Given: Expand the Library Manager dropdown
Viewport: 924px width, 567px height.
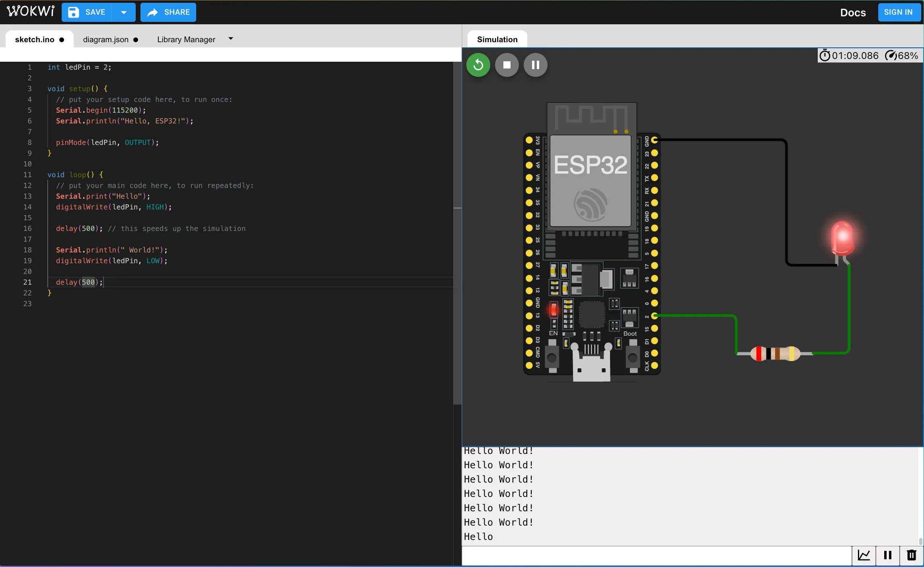Looking at the screenshot, I should coord(231,39).
